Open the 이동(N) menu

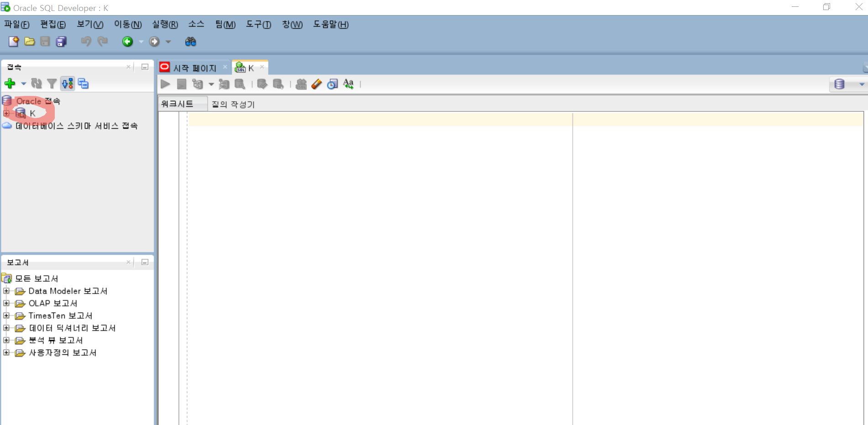tap(128, 24)
